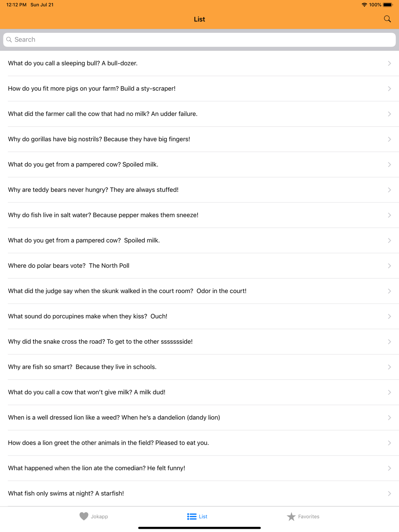Switch to the Jokapp tab label
This screenshot has width=399, height=532.
click(99, 516)
